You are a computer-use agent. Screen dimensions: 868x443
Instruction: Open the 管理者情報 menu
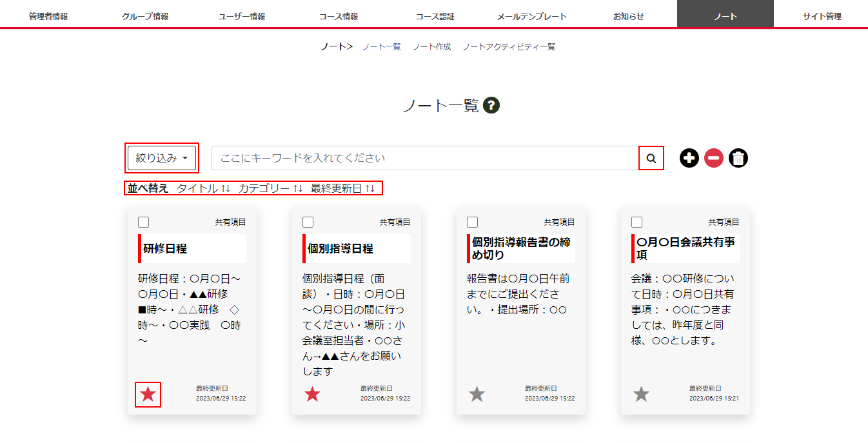coord(48,16)
